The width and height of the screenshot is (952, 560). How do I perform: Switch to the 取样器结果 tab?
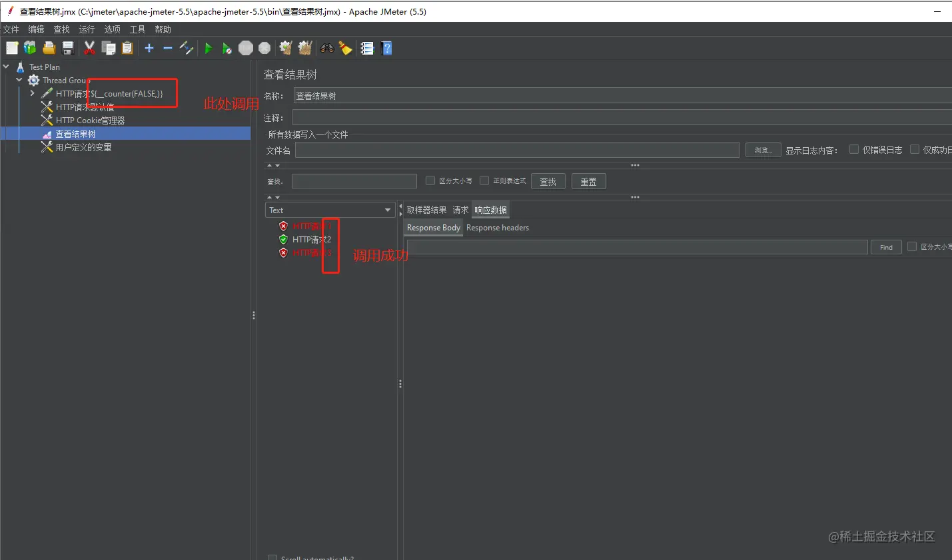coord(426,210)
